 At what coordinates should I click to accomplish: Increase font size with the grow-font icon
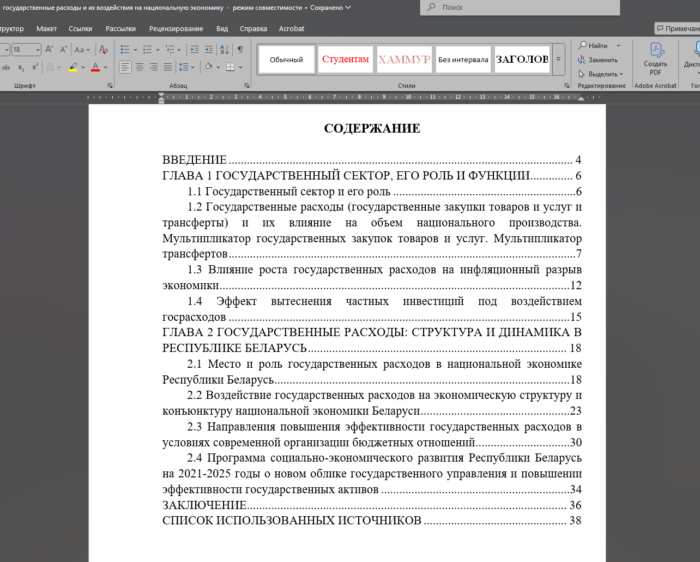[x=49, y=50]
